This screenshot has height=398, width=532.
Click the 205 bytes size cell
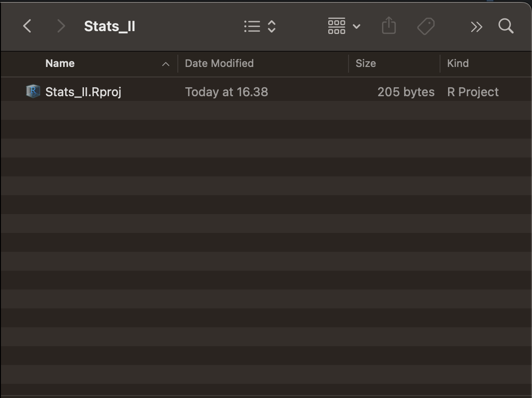(406, 92)
